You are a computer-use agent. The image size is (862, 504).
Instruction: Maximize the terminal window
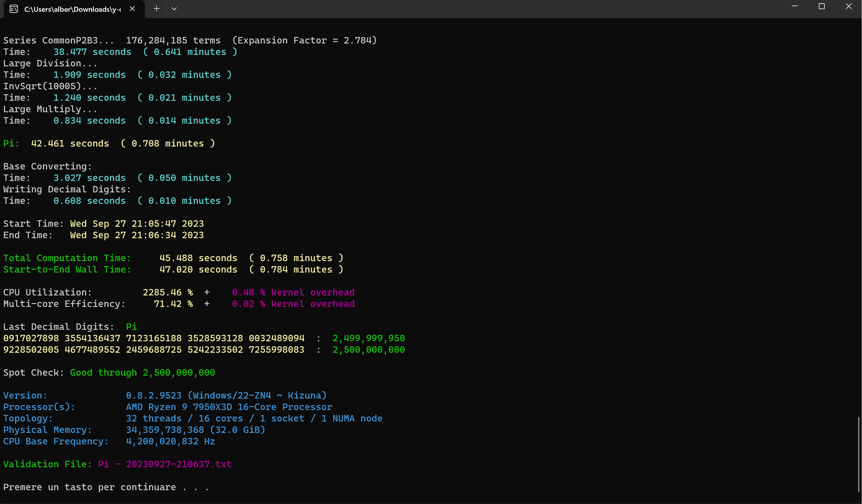click(822, 6)
